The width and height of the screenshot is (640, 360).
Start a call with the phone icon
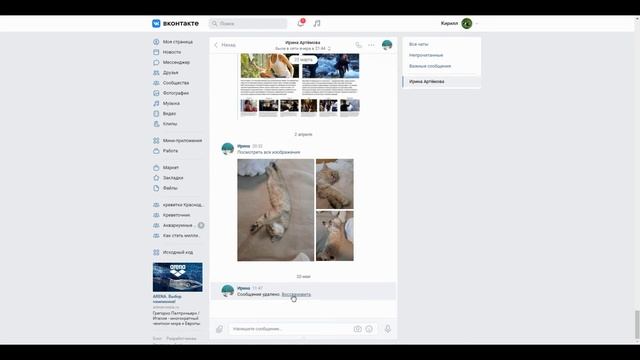click(358, 45)
